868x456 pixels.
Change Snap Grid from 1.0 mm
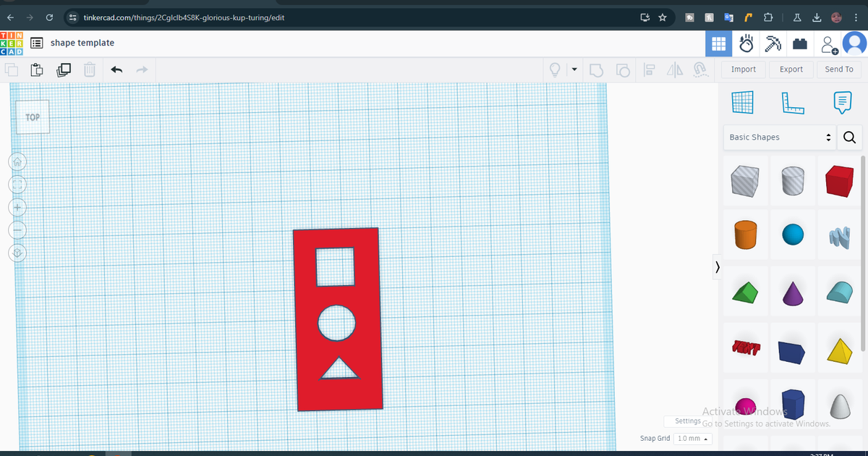pos(692,438)
